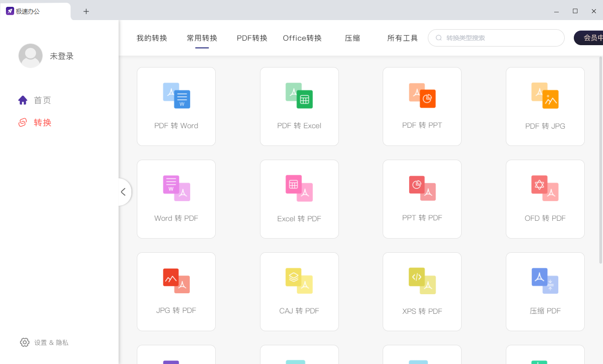603x364 pixels.
Task: Switch to the Office转换 tab
Action: (302, 38)
